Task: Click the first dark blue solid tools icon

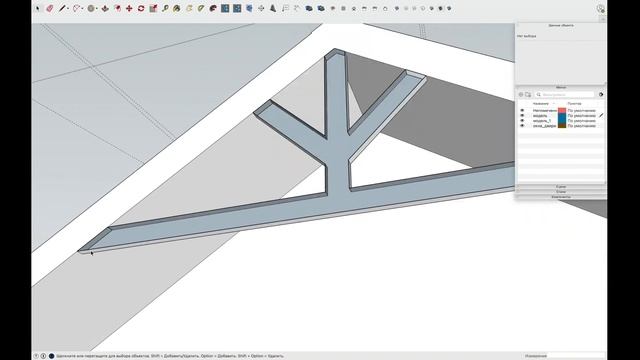Action: tap(309, 8)
